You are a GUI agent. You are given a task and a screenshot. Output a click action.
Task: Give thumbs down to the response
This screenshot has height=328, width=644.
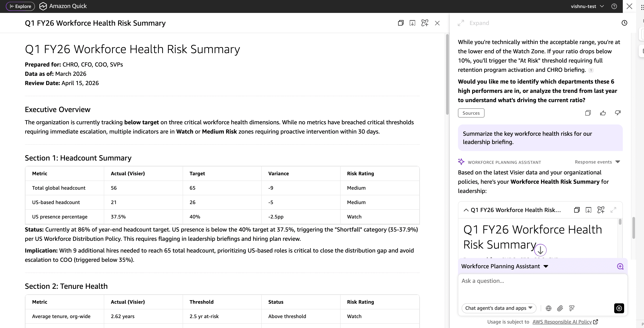pos(617,113)
